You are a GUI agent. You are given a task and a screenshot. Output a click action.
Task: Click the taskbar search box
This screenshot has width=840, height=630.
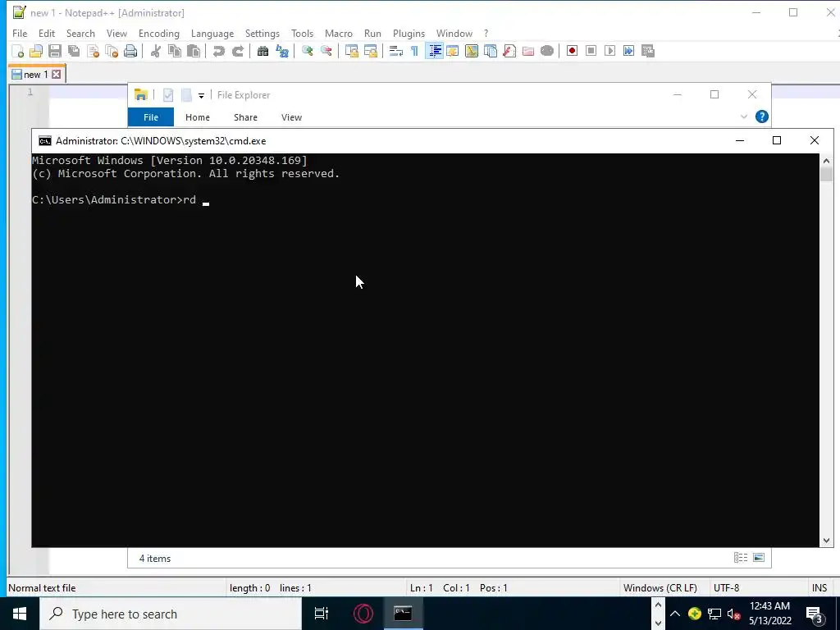click(x=171, y=614)
